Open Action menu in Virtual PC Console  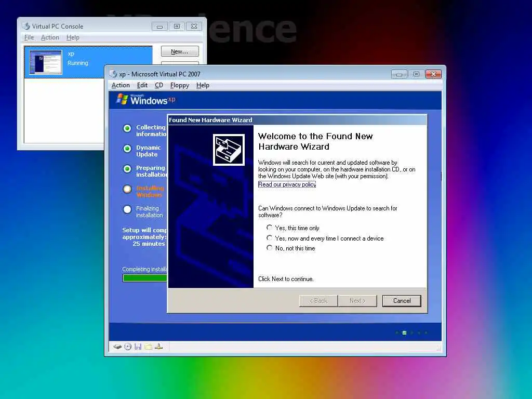pos(50,37)
